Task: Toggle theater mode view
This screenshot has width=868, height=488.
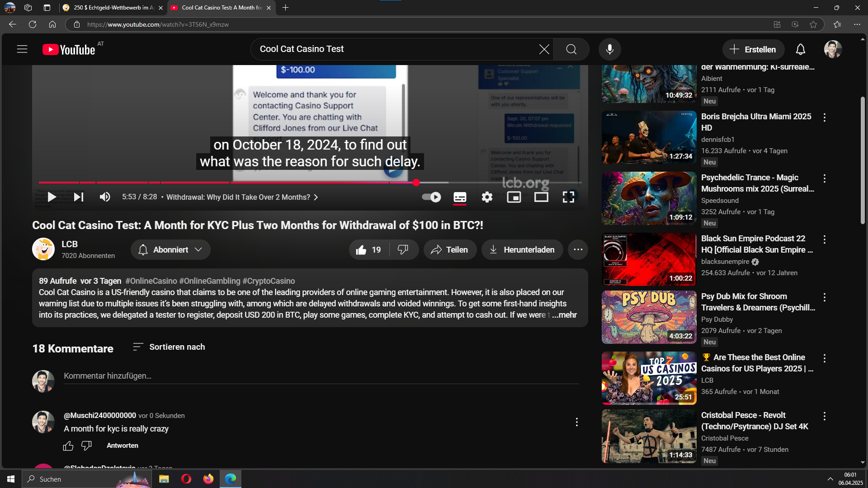Action: [x=541, y=197]
